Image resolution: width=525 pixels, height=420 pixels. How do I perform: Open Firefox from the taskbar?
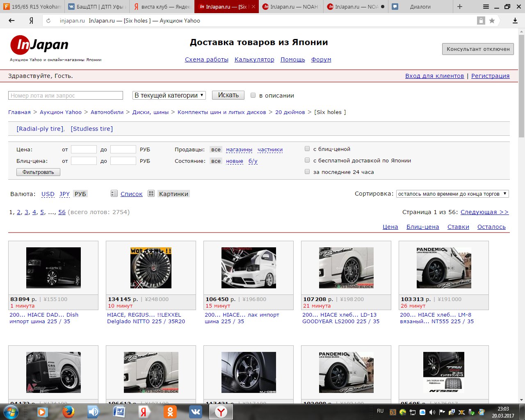68,411
